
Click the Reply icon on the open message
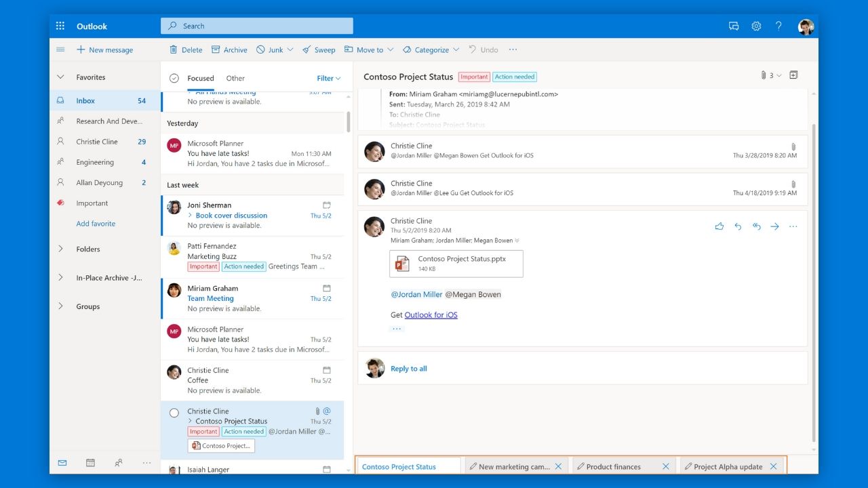click(x=738, y=226)
